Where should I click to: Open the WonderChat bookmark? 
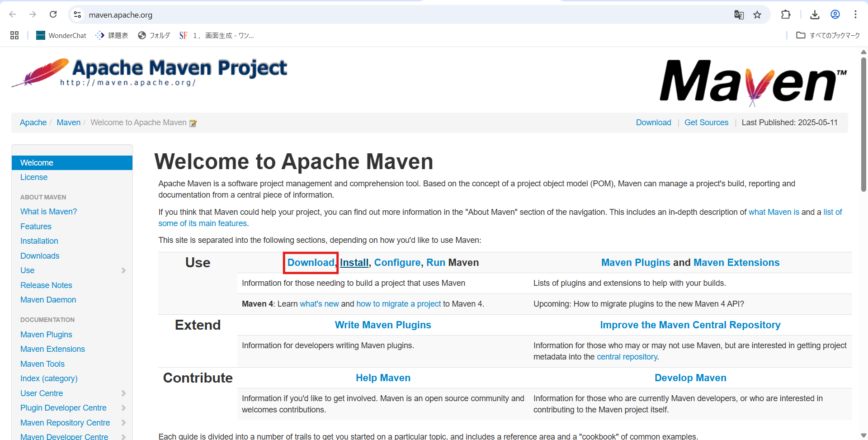61,35
